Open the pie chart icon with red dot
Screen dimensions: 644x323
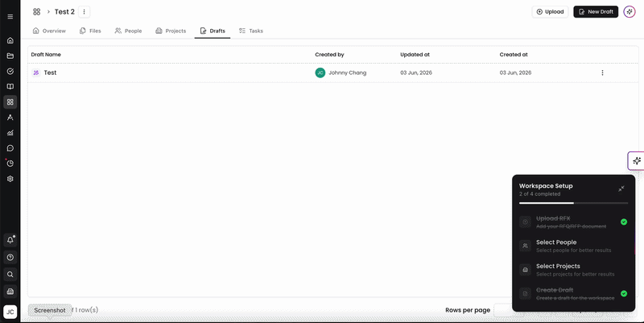coord(10,164)
